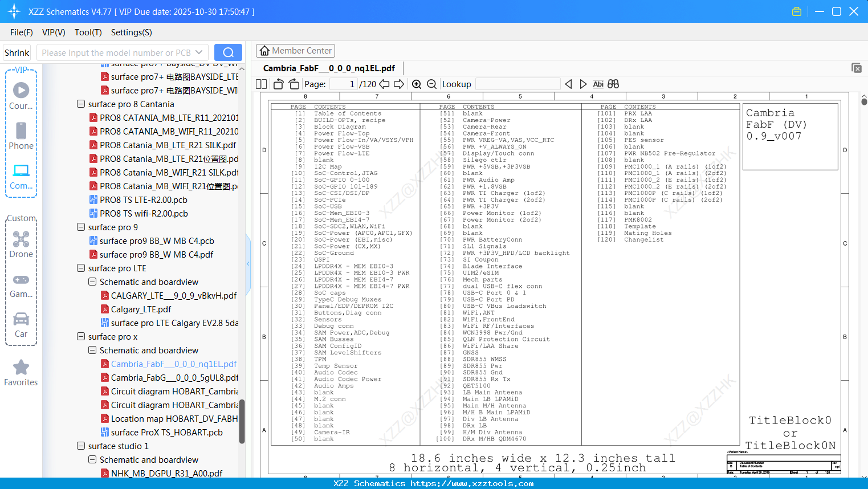Open NHK_MB_DGPU_R31_A00.pdf
This screenshot has width=868, height=489.
pos(162,474)
